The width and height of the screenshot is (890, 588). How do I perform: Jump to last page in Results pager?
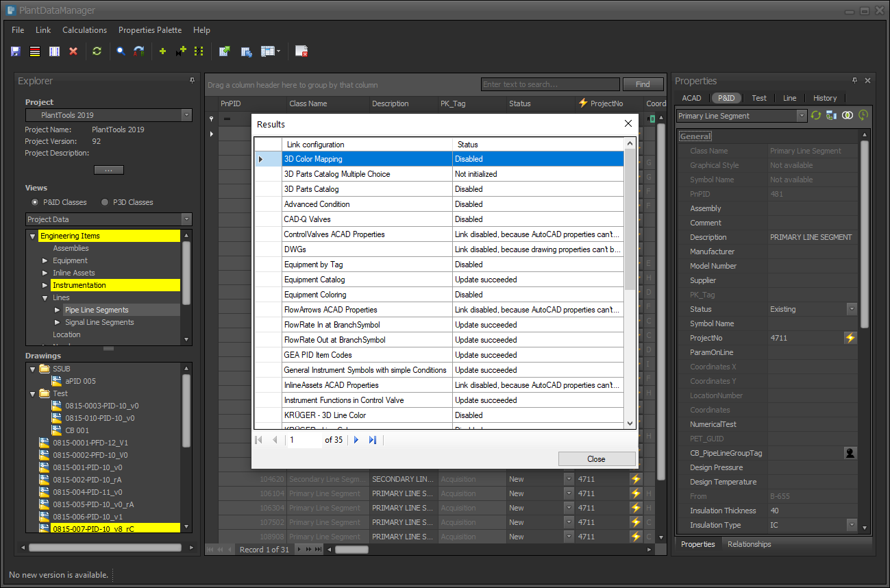coord(373,440)
